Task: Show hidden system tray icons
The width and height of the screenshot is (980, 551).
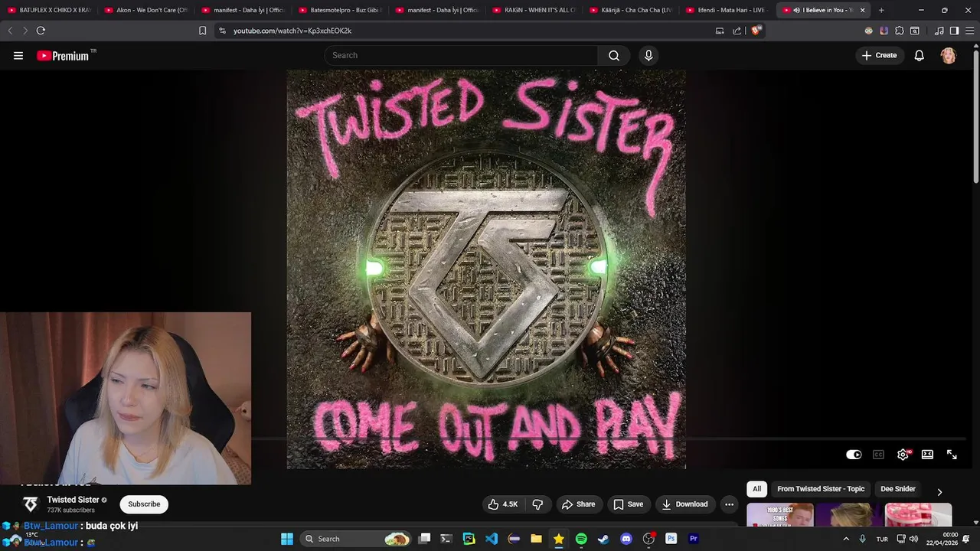Action: [846, 539]
